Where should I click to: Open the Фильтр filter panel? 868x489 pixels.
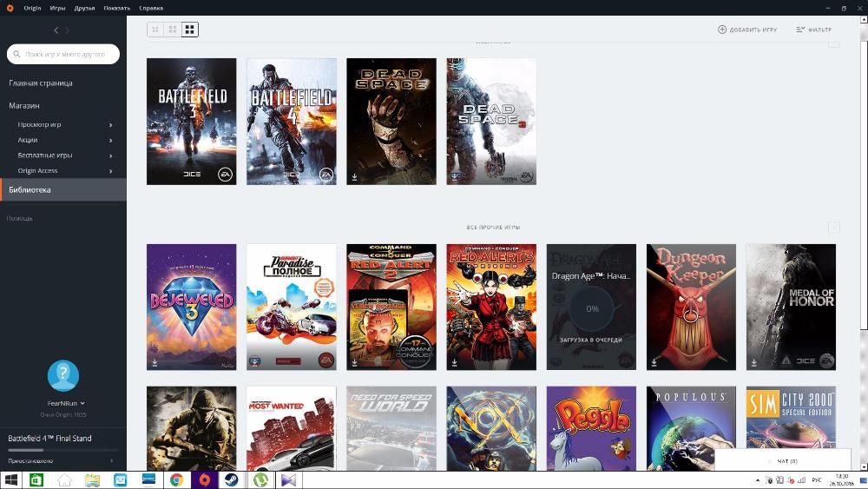[x=814, y=30]
